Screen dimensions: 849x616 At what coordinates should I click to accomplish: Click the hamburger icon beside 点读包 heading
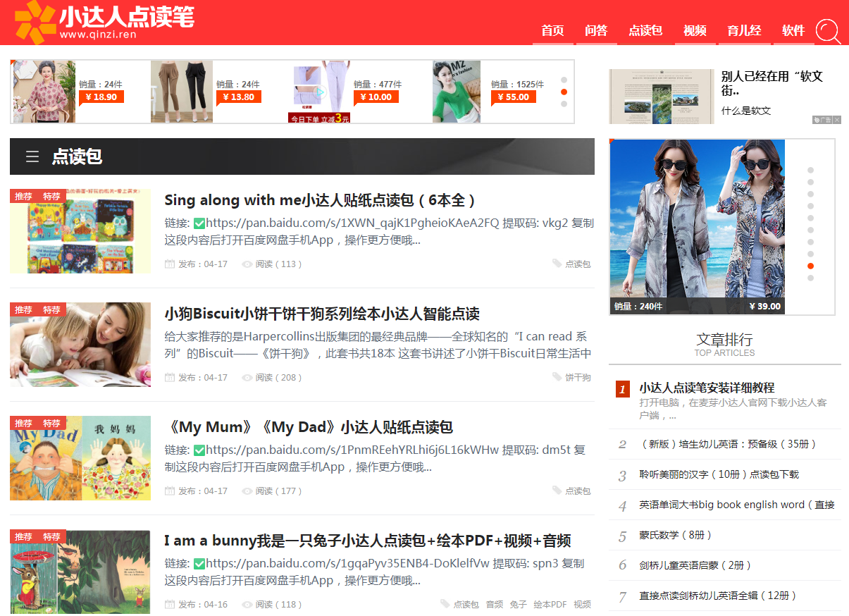click(32, 156)
